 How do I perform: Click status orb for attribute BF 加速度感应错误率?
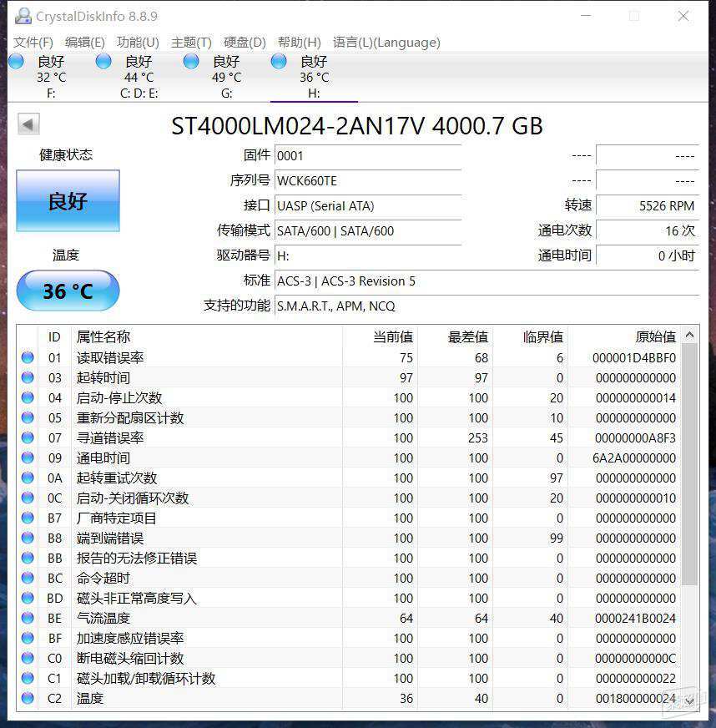[28, 638]
